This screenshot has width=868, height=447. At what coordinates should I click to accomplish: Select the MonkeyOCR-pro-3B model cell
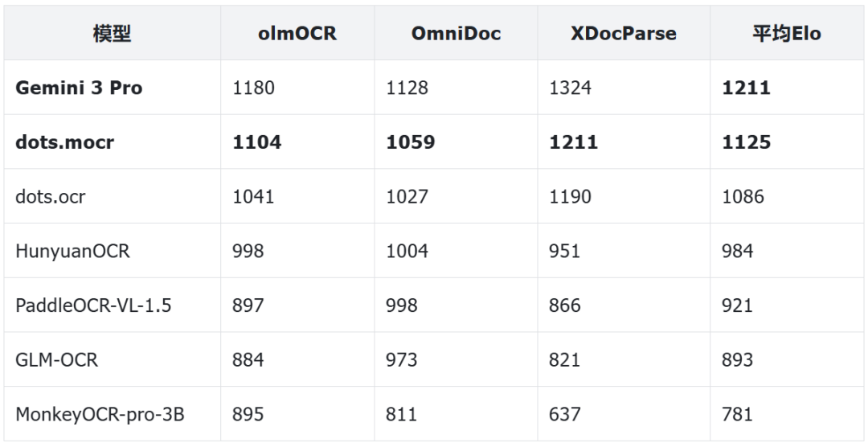tap(100, 414)
